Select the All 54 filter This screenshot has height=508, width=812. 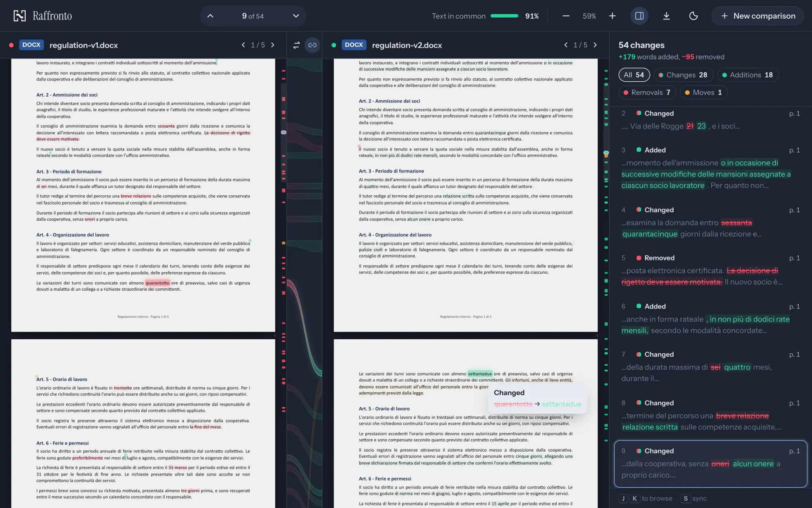(x=634, y=75)
